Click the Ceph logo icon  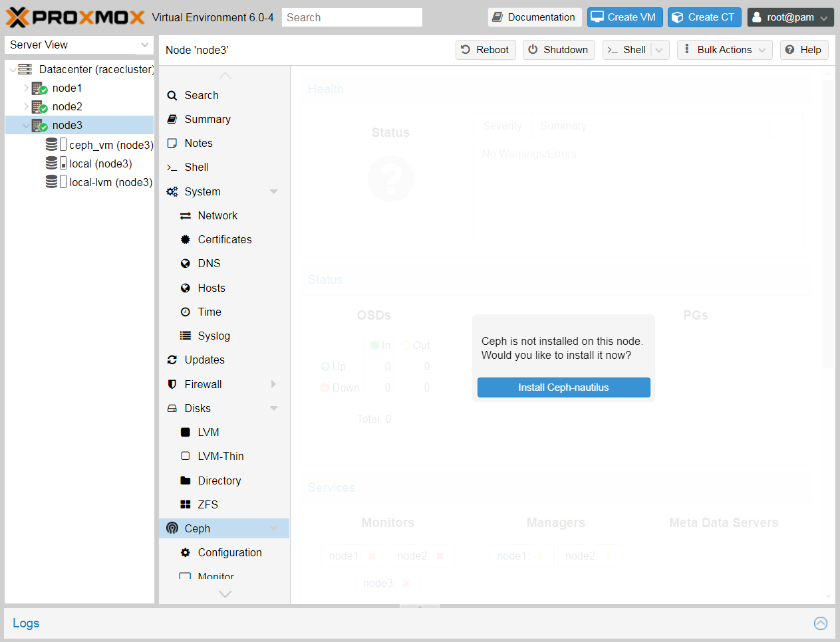(x=172, y=528)
